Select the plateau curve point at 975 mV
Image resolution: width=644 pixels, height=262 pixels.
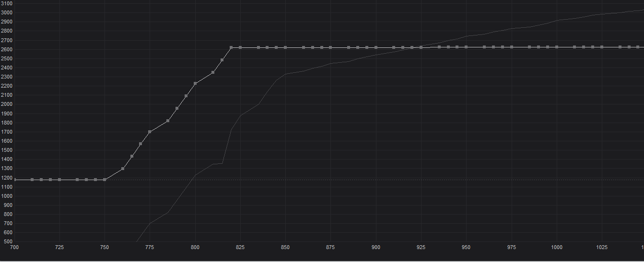(512, 47)
